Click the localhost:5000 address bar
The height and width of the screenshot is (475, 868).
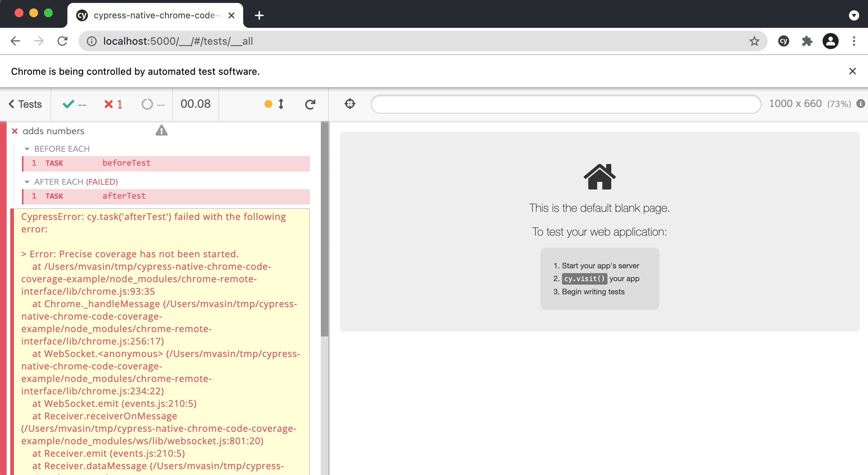coord(423,41)
